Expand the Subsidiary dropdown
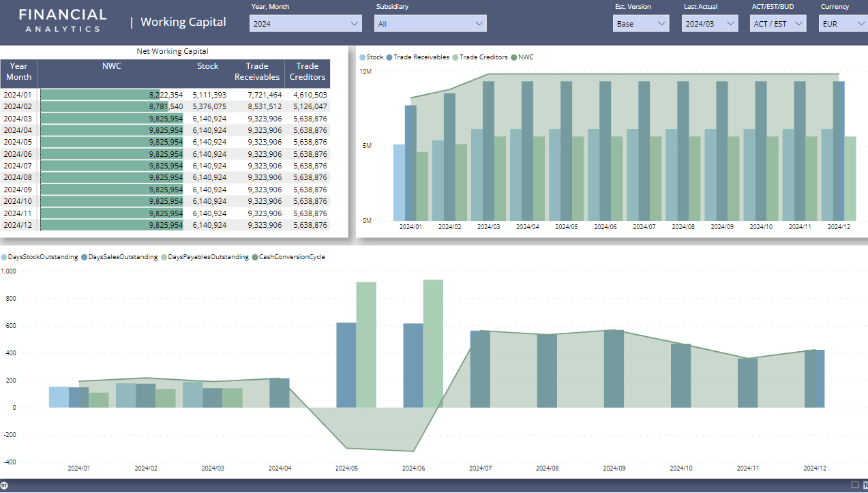Screen dimensions: 868x493 click(x=430, y=24)
